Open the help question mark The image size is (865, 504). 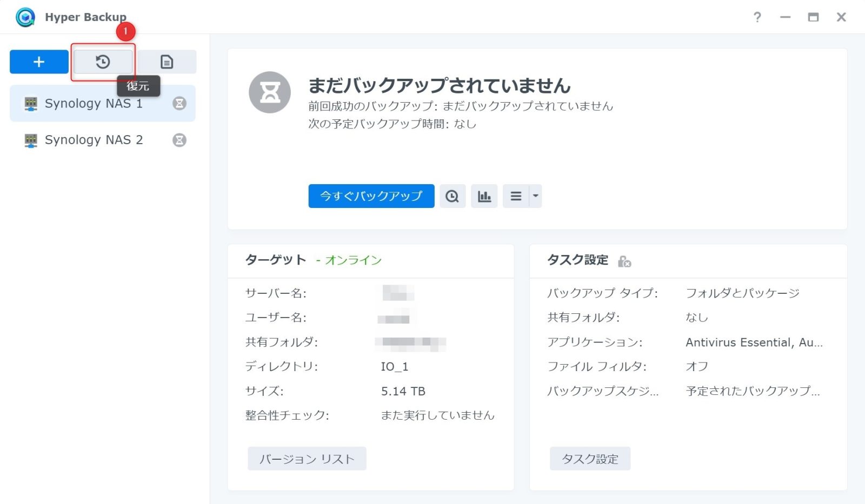757,17
